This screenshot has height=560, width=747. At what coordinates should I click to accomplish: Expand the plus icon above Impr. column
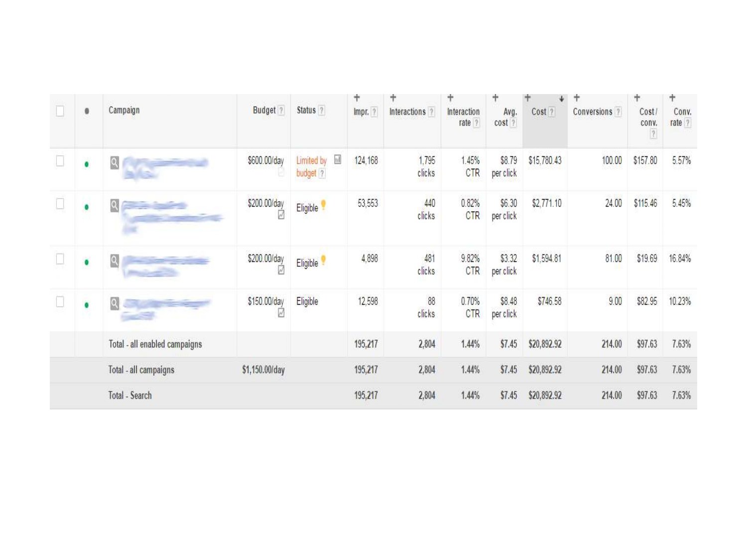357,98
